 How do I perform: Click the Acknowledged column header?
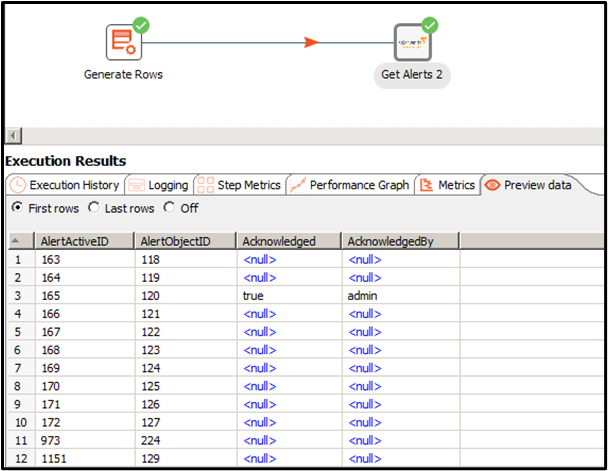[286, 241]
